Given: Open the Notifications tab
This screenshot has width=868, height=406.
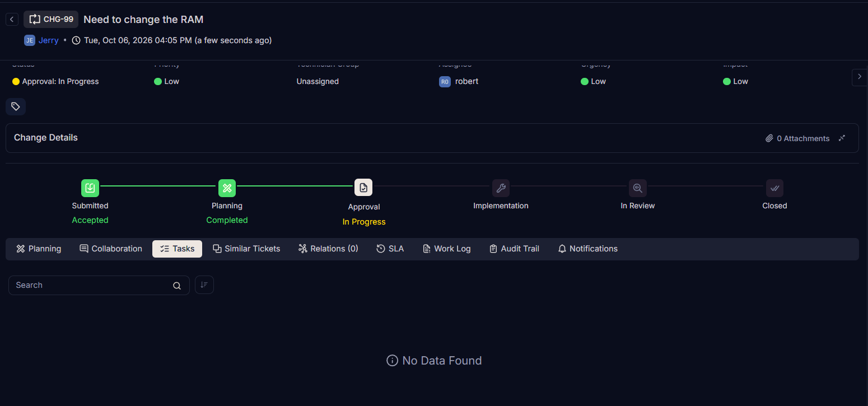Looking at the screenshot, I should 588,249.
